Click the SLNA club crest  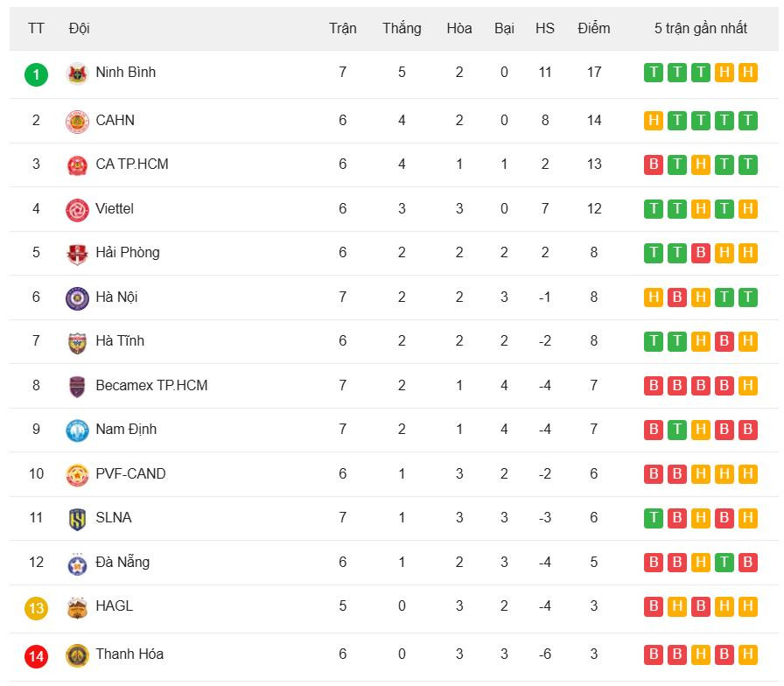(x=78, y=519)
